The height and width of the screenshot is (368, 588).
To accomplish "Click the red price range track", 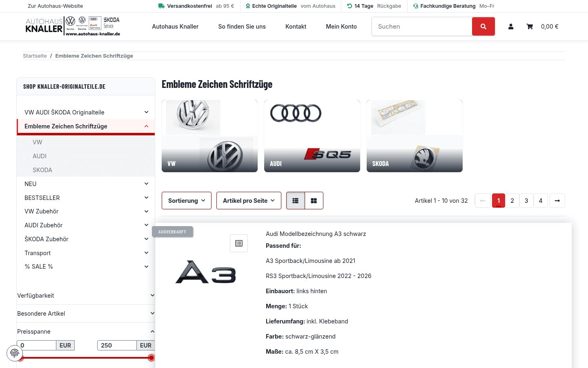I will 86,358.
